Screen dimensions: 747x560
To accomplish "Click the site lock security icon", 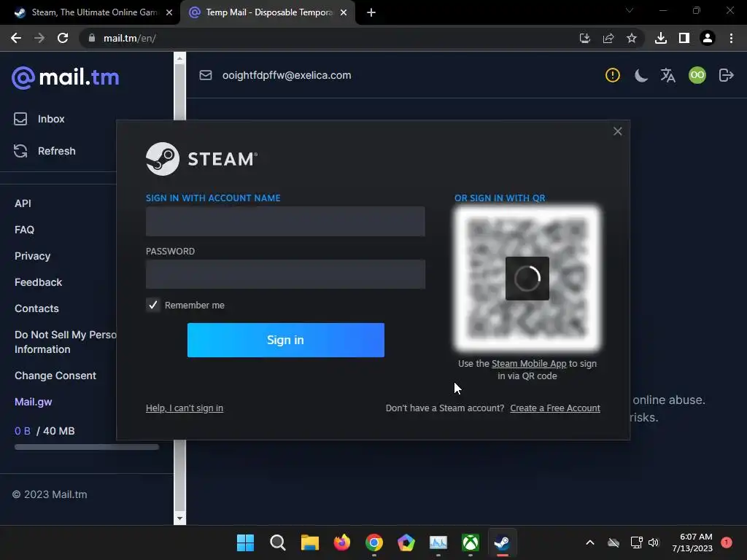I will (x=92, y=38).
